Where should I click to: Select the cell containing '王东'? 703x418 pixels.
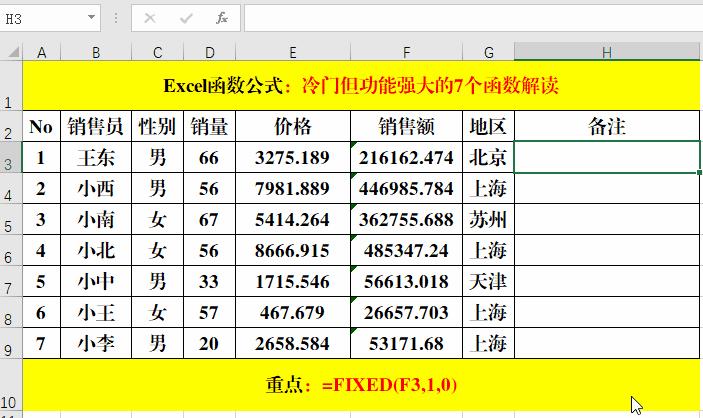pos(96,157)
